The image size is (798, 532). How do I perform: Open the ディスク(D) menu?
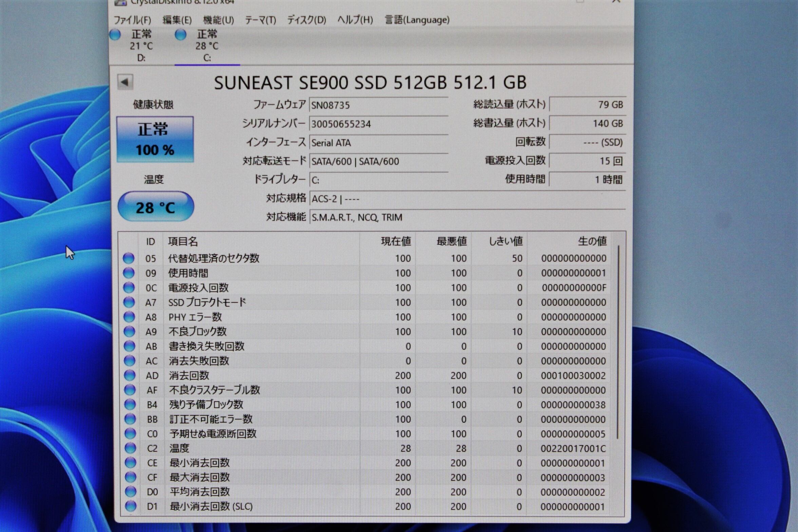306,20
